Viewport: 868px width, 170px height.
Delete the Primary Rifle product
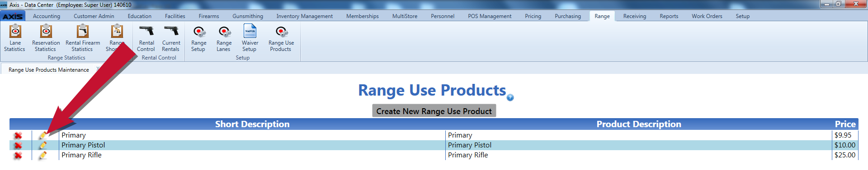pyautogui.click(x=18, y=155)
